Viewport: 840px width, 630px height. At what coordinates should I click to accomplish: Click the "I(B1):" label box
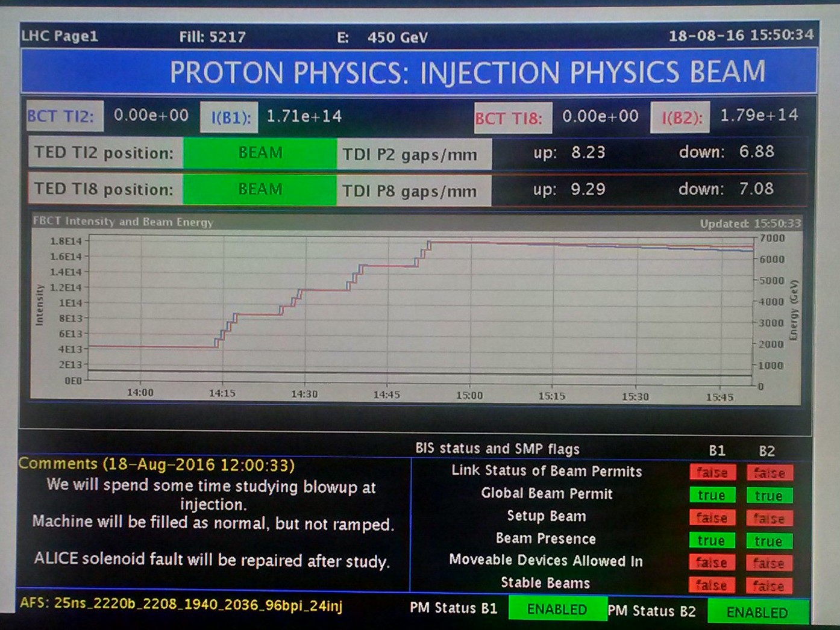pyautogui.click(x=229, y=117)
